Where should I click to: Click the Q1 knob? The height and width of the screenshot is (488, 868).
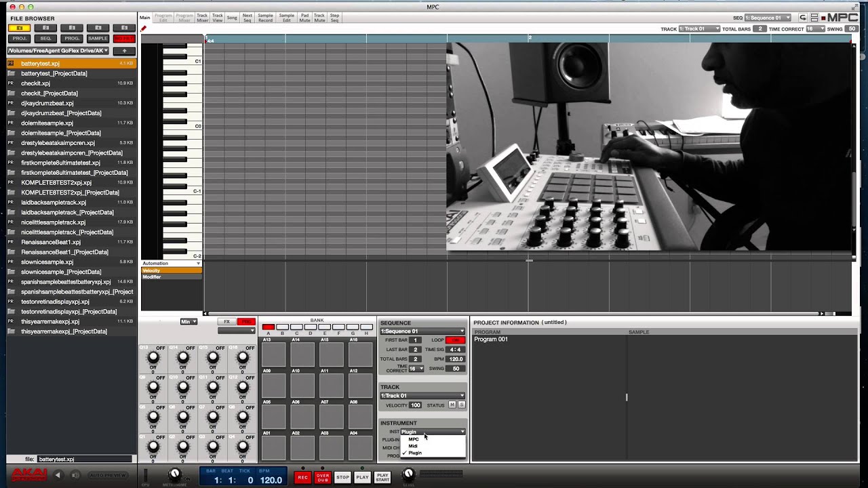pyautogui.click(x=153, y=446)
